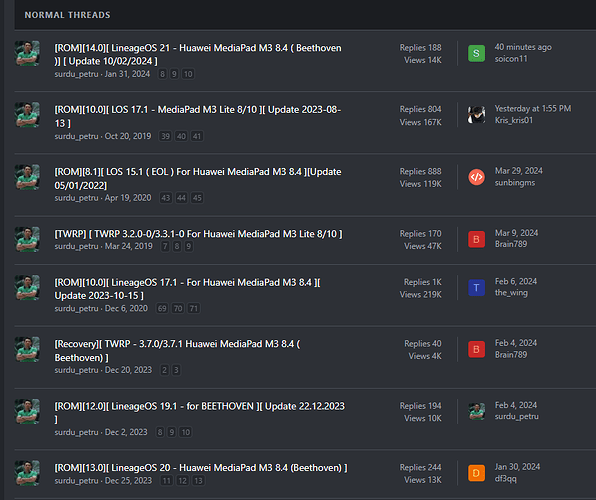Open Kris_kris01's avatar in last-post column
Viewport: 596px width, 500px height.
pyautogui.click(x=476, y=115)
